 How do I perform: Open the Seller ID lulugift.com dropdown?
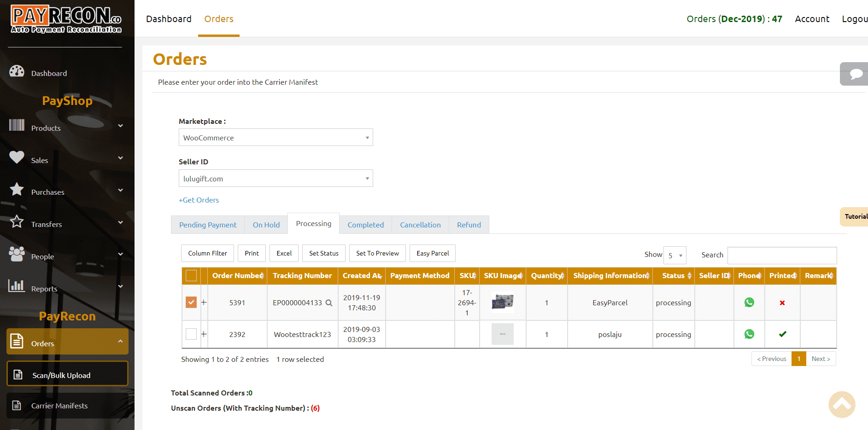(x=276, y=178)
